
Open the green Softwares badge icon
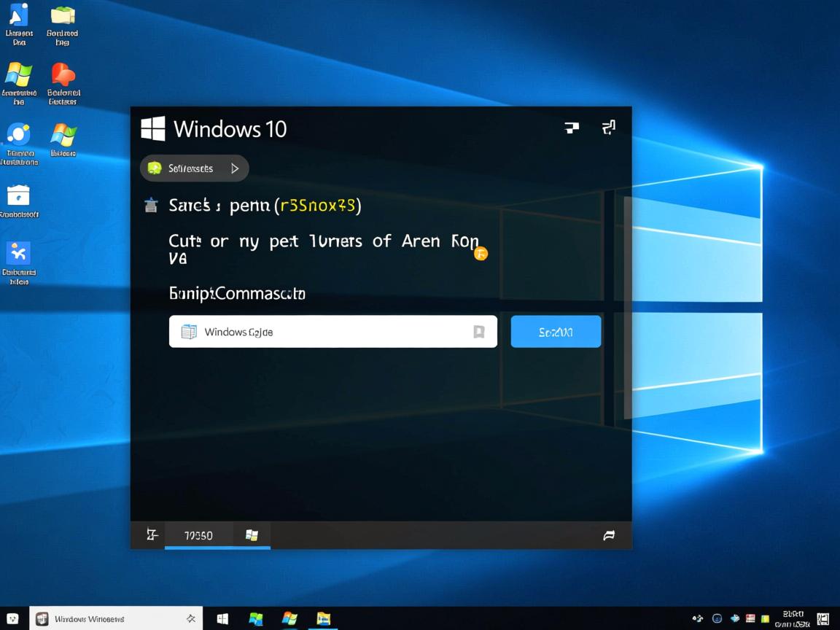(x=155, y=168)
